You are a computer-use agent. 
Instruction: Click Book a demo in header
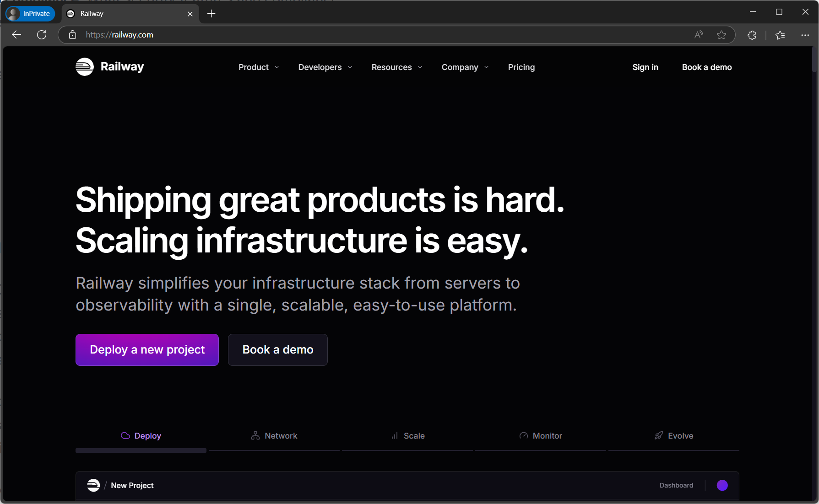tap(707, 67)
